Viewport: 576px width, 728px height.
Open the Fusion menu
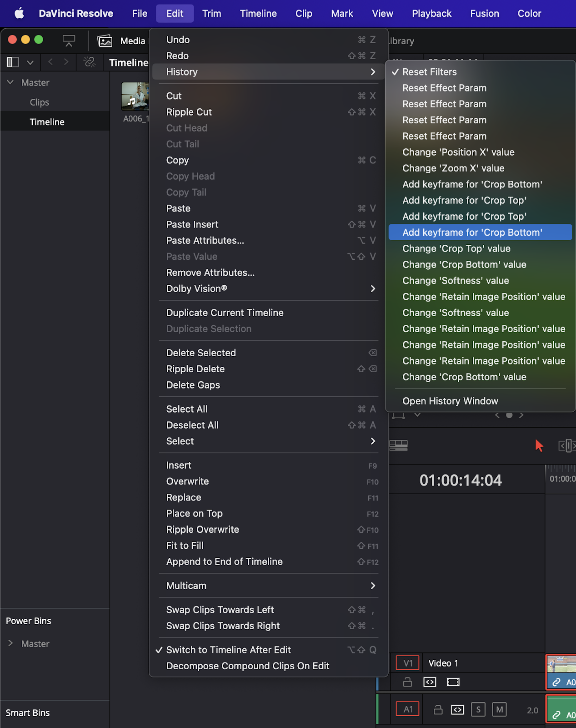(x=484, y=13)
